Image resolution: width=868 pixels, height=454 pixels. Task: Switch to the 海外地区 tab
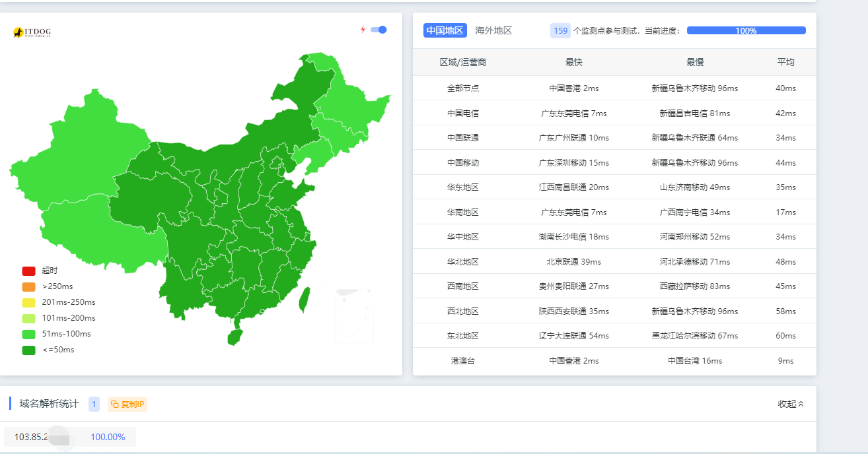[x=493, y=30]
